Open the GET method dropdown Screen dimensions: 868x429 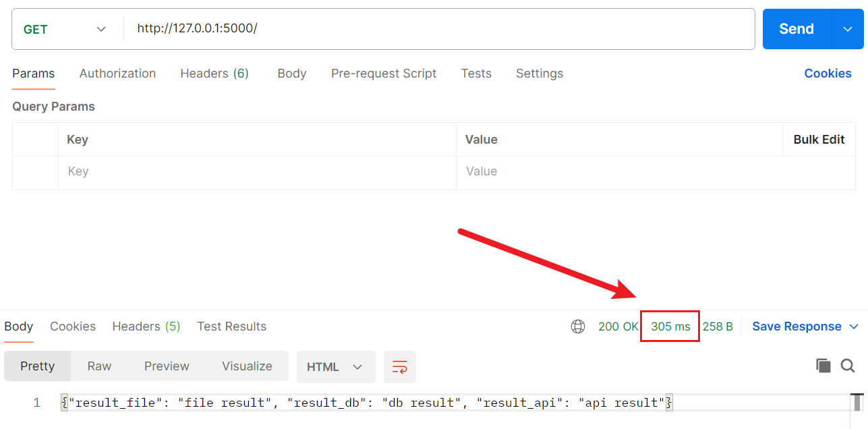coord(65,29)
